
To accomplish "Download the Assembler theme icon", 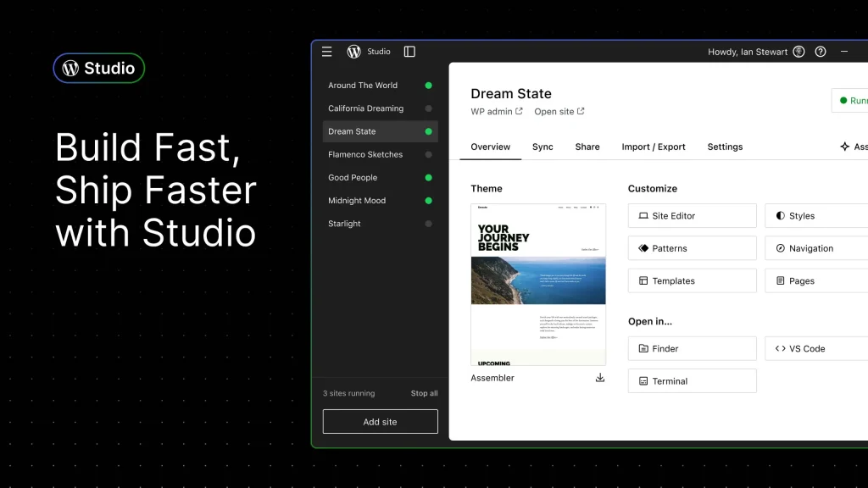I will (600, 378).
